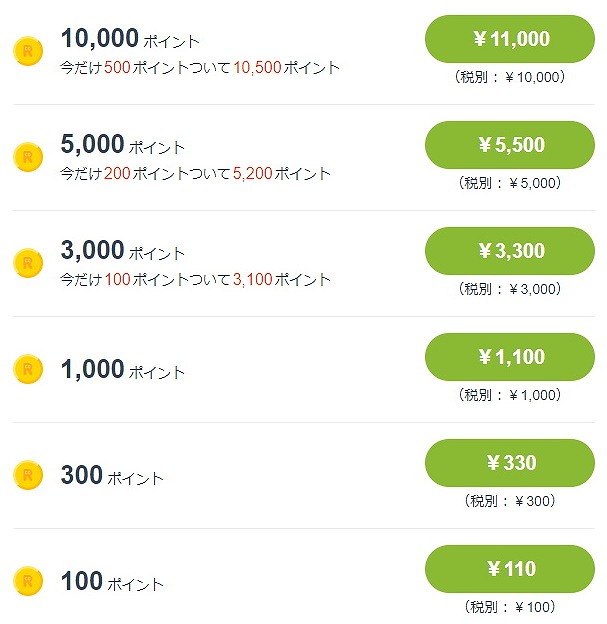
Task: Select the coin icon beside 300 ポイント
Action: tap(28, 475)
